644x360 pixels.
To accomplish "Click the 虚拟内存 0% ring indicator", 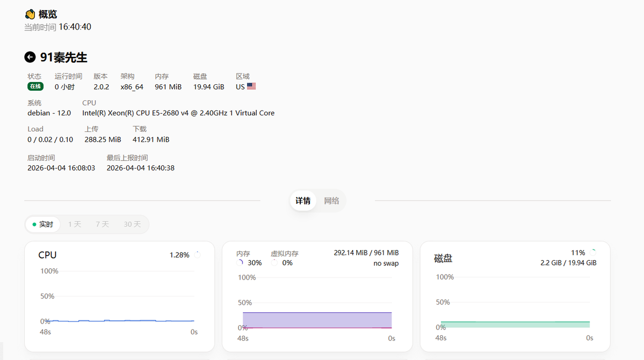I will pyautogui.click(x=274, y=263).
